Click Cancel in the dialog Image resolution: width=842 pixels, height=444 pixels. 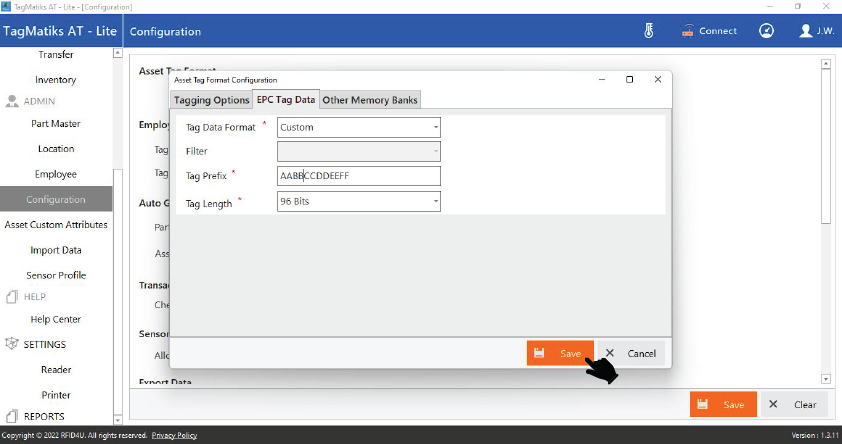[x=632, y=353]
